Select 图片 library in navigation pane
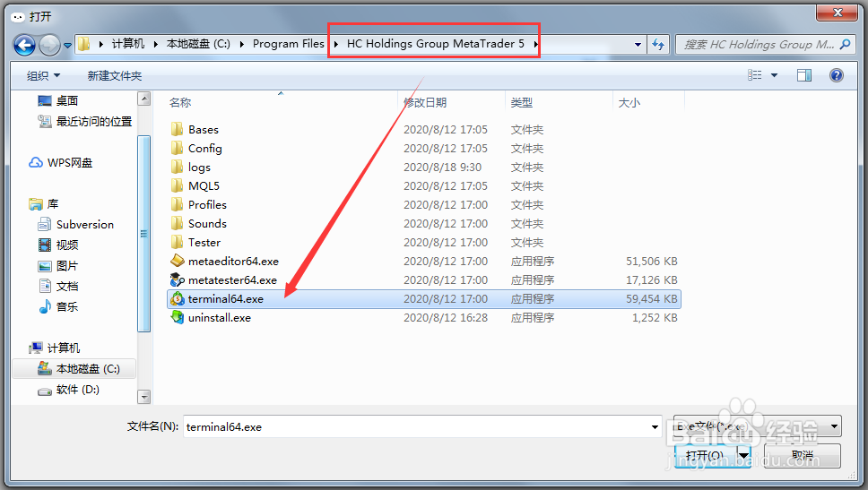 tap(58, 266)
